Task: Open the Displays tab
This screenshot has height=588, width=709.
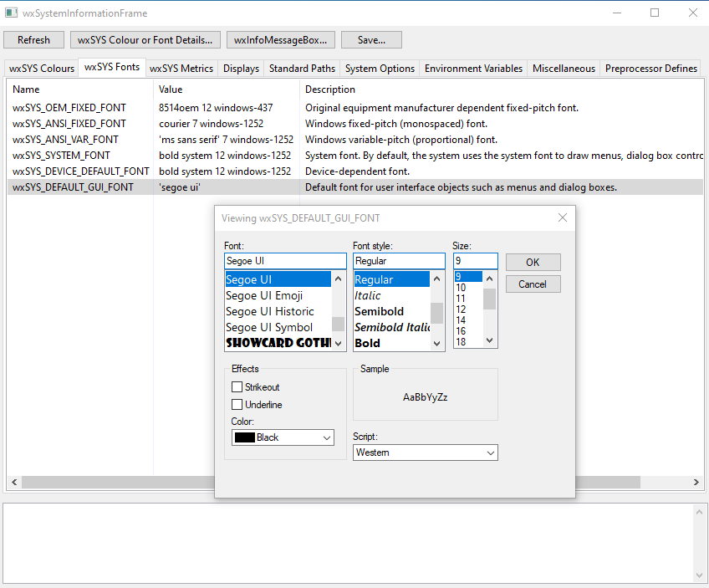Action: pos(241,69)
